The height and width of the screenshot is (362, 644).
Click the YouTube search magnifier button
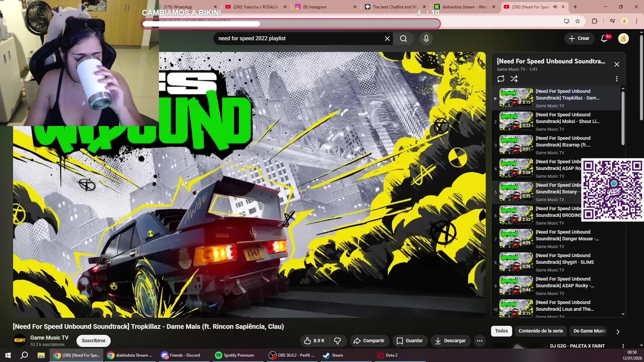click(x=404, y=38)
